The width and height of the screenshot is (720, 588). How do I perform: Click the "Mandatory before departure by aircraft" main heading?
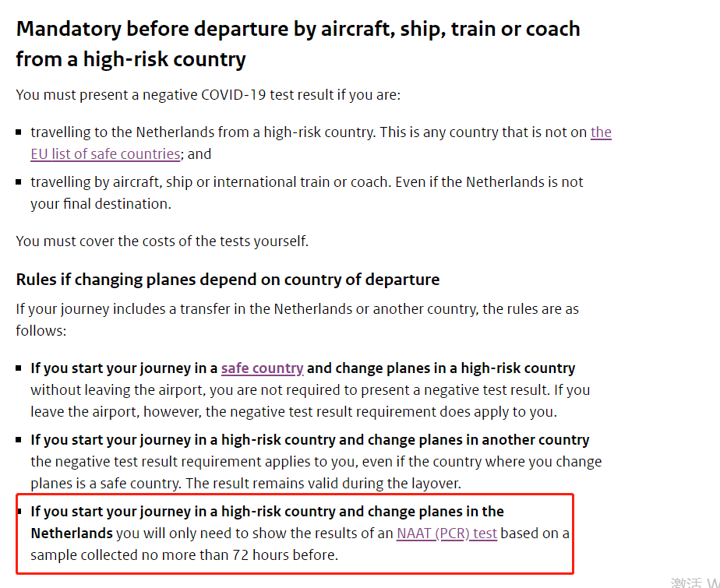(x=298, y=44)
